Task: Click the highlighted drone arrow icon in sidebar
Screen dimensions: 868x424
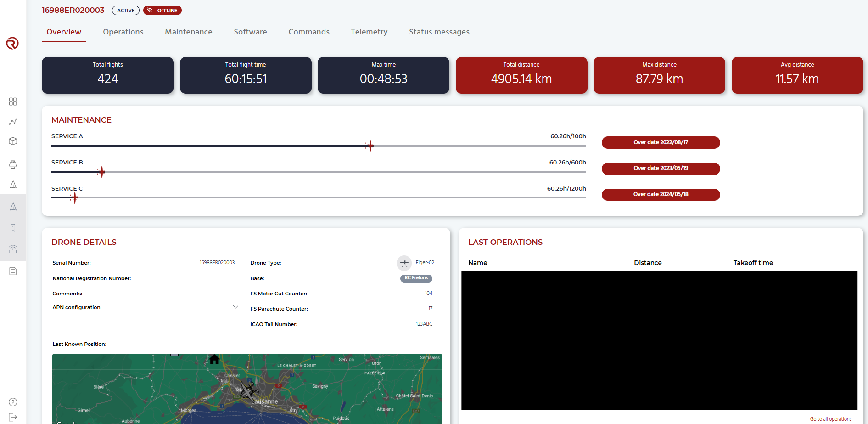Action: [x=13, y=206]
